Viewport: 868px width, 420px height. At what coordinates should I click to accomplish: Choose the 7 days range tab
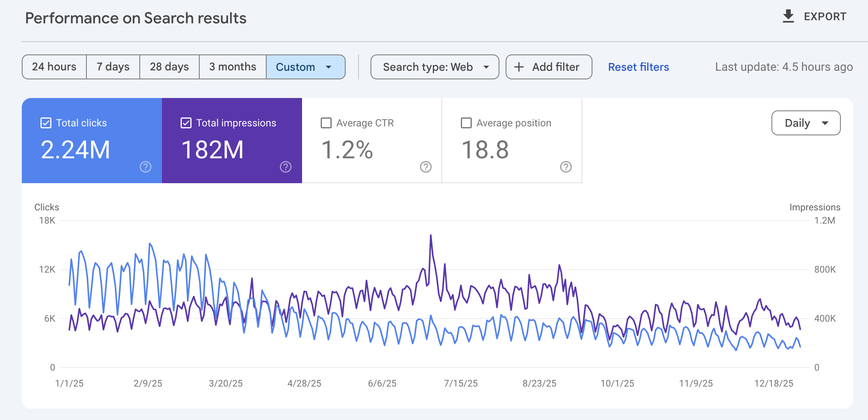[x=113, y=67]
